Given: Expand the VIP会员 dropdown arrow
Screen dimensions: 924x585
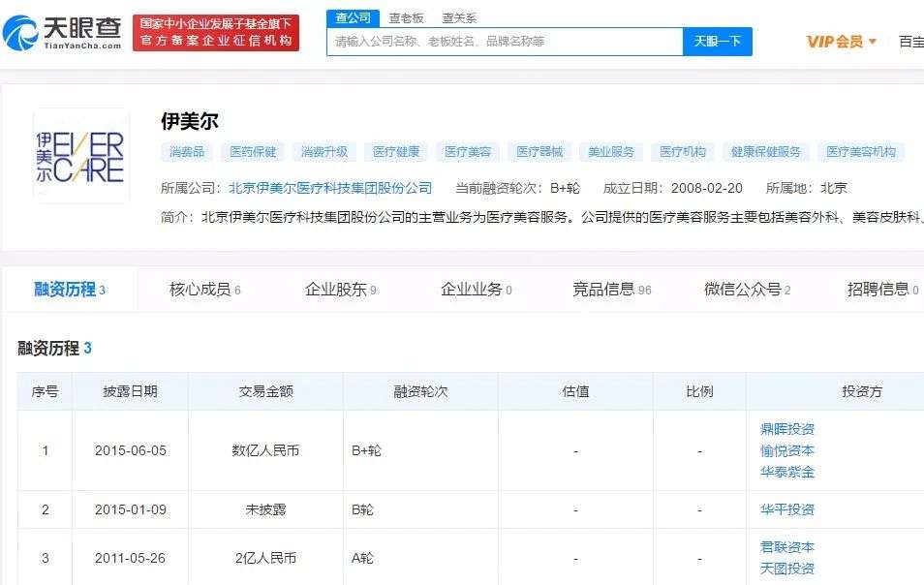Looking at the screenshot, I should (x=873, y=42).
